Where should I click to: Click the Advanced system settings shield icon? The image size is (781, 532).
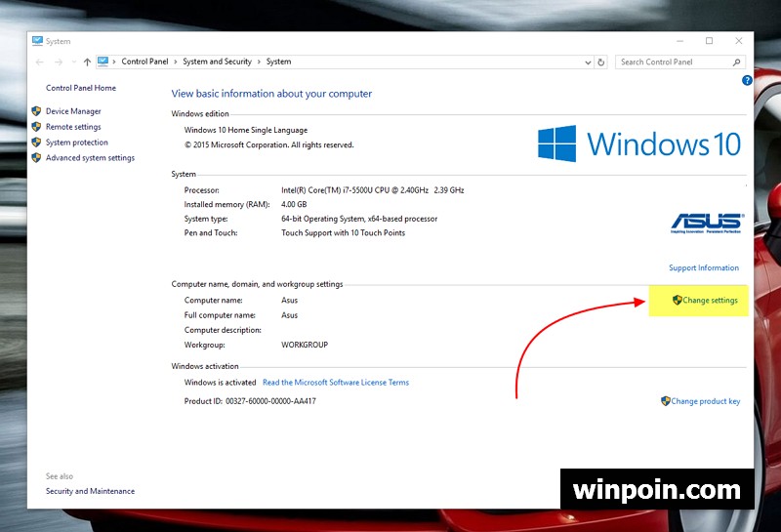[x=36, y=157]
